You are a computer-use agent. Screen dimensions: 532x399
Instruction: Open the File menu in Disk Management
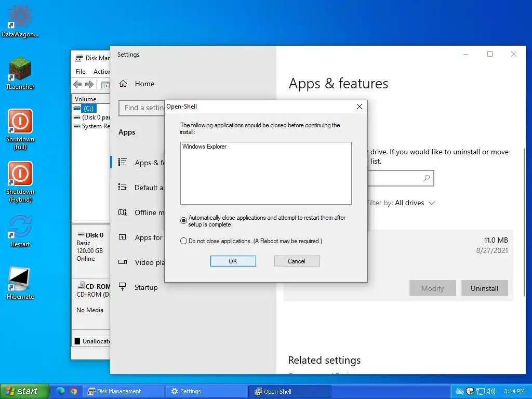[81, 72]
